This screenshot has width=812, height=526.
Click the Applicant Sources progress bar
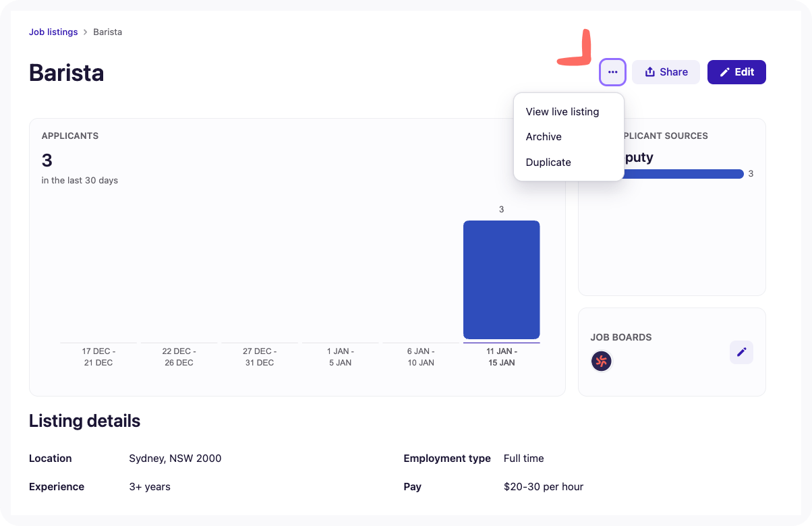[x=681, y=174]
